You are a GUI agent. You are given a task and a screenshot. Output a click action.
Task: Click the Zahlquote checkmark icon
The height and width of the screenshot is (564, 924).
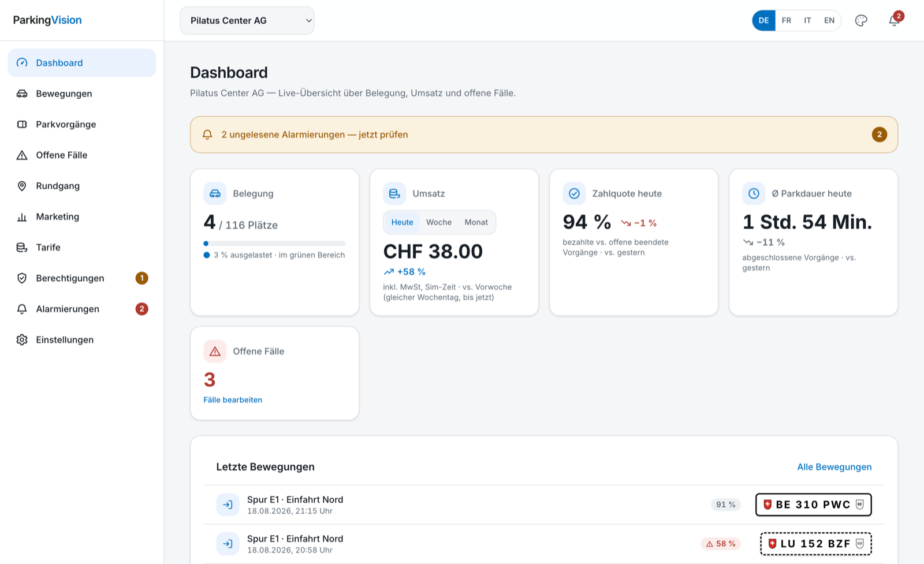click(574, 193)
